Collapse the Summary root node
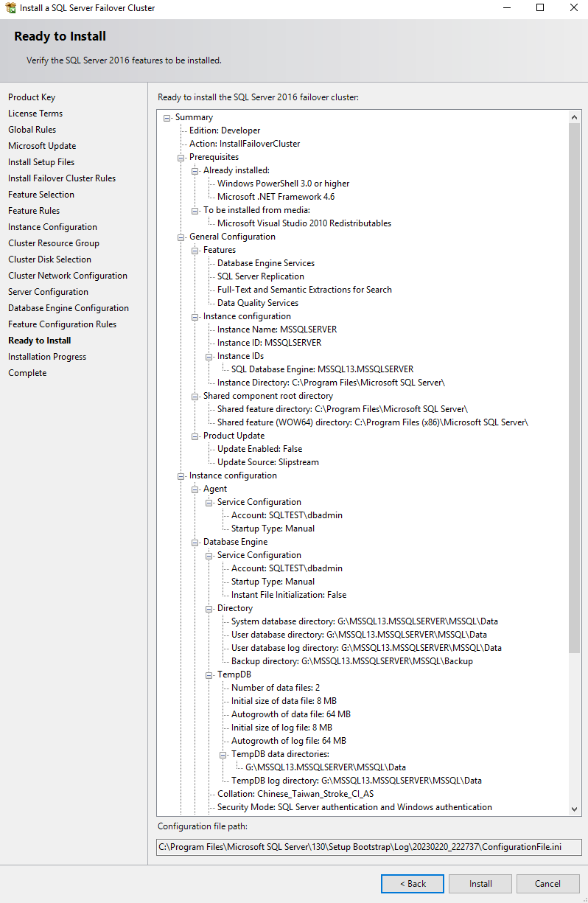 pyautogui.click(x=167, y=117)
